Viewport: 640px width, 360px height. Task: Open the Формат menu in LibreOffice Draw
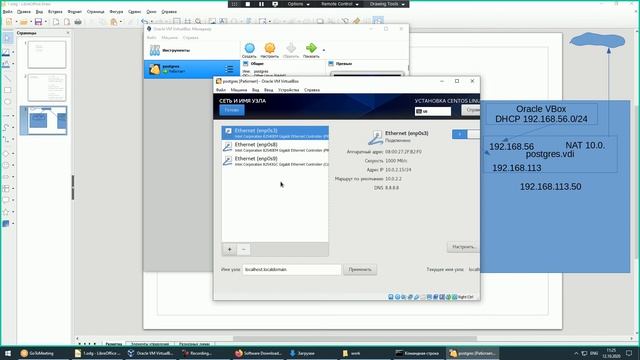(x=74, y=12)
